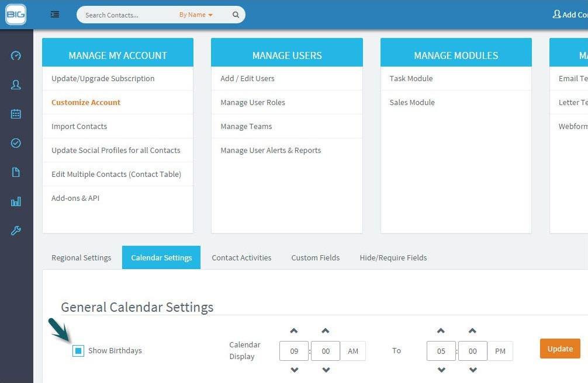Click the orange Update button
The height and width of the screenshot is (383, 588).
[x=560, y=349]
